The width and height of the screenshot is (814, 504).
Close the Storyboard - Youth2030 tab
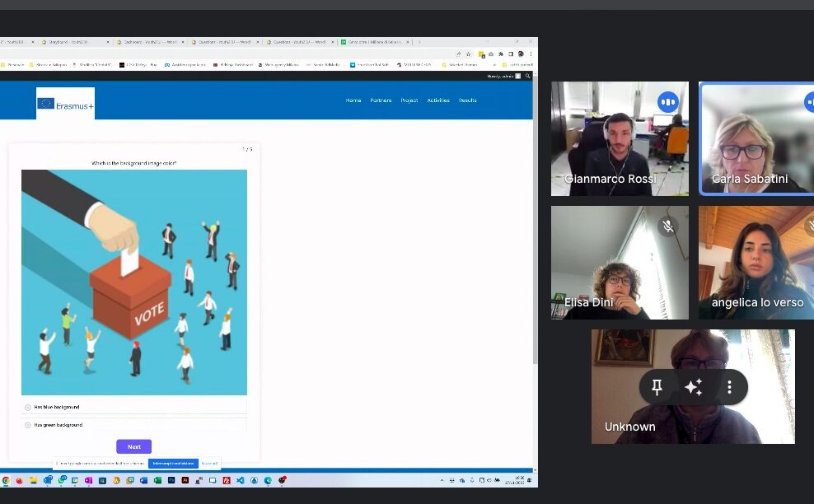108,42
